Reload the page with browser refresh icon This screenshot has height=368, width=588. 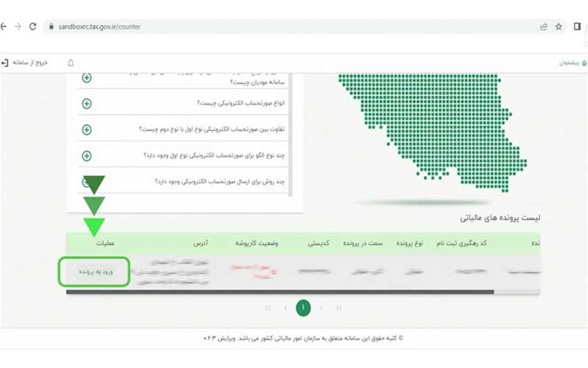(32, 26)
